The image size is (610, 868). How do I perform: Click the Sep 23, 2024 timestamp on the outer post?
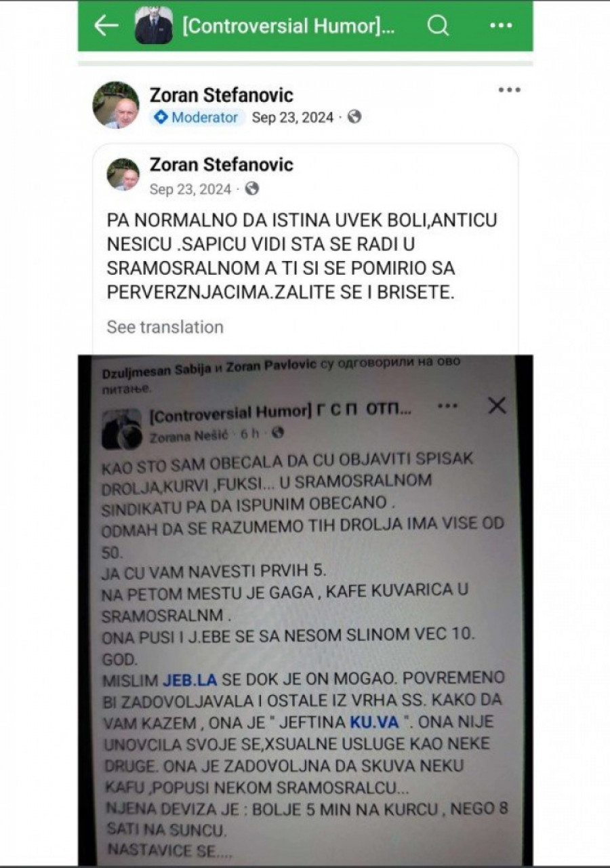[x=293, y=117]
